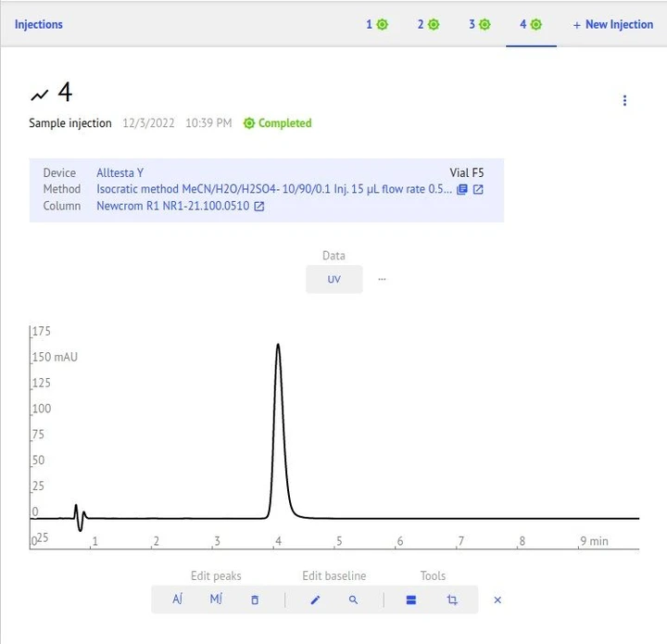Open injection tab 2
The width and height of the screenshot is (667, 644).
pyautogui.click(x=428, y=24)
